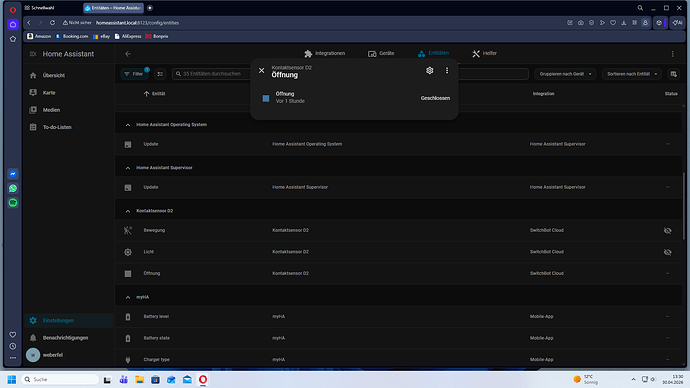Screen dimensions: 690x388
Task: Switch to the Geräte tab
Action: [381, 53]
